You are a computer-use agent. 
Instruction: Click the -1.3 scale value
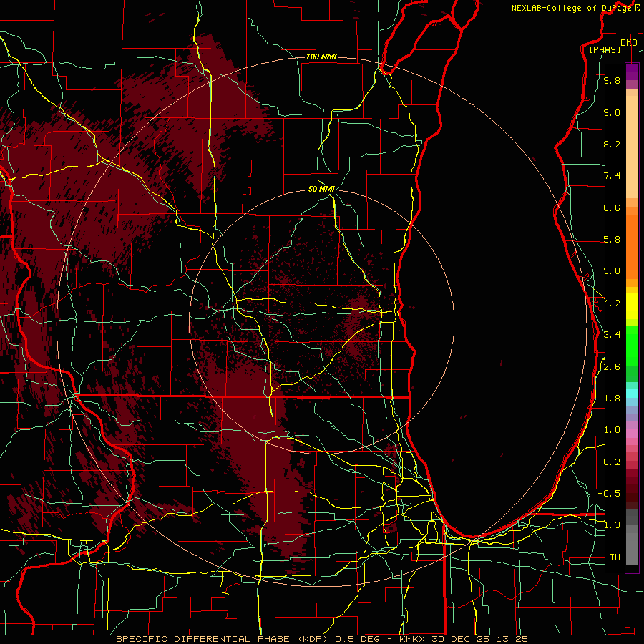[x=609, y=525]
